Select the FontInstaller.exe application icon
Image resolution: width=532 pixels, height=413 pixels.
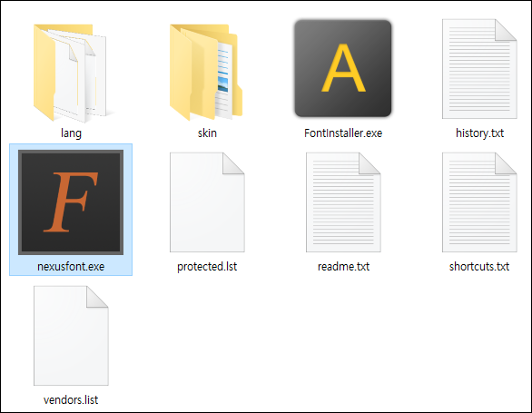pyautogui.click(x=343, y=68)
